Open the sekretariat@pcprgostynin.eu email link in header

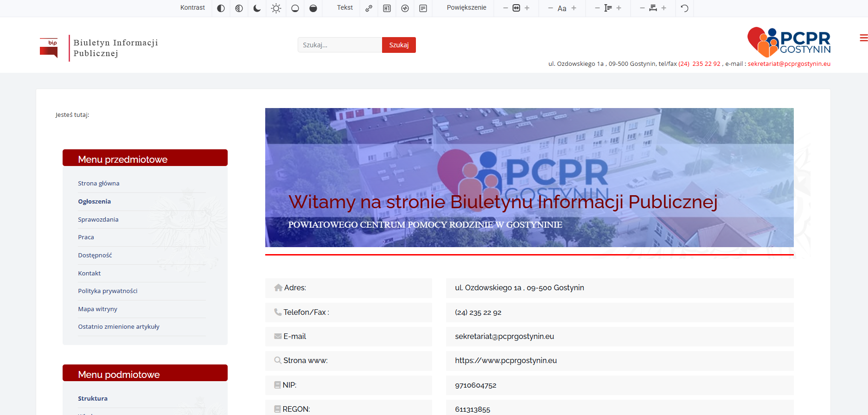[x=789, y=64]
